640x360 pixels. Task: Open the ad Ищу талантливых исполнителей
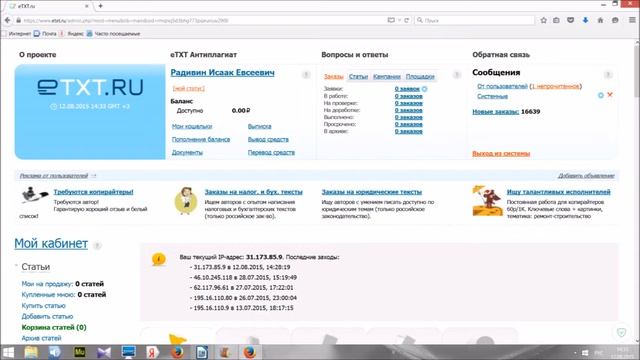click(558, 192)
